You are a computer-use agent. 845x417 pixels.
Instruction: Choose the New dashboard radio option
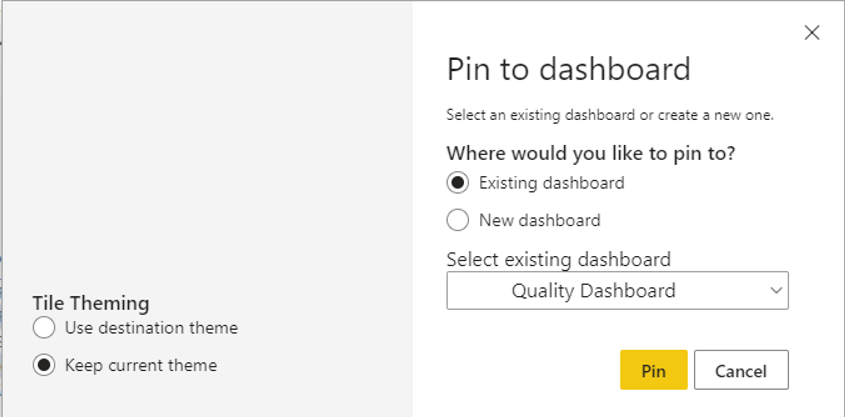(x=458, y=220)
